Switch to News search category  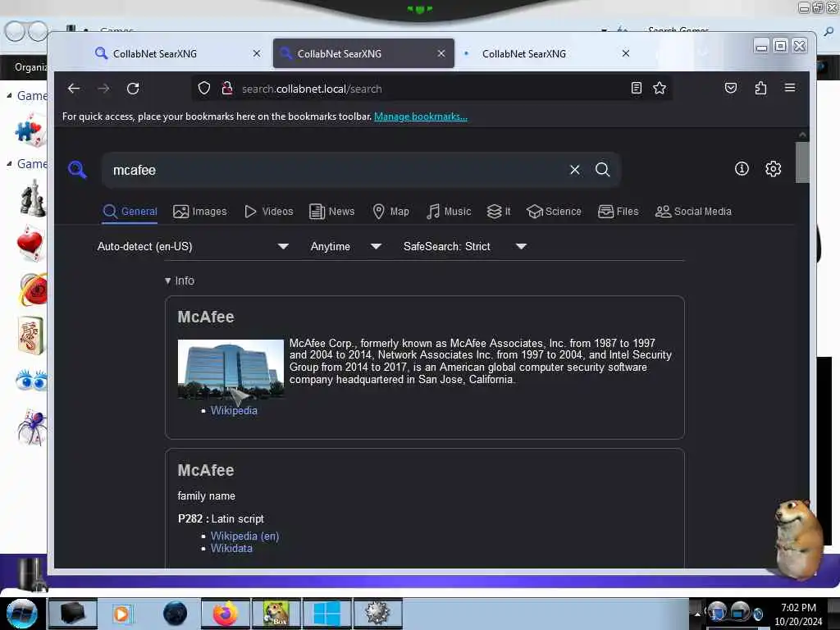tap(331, 212)
